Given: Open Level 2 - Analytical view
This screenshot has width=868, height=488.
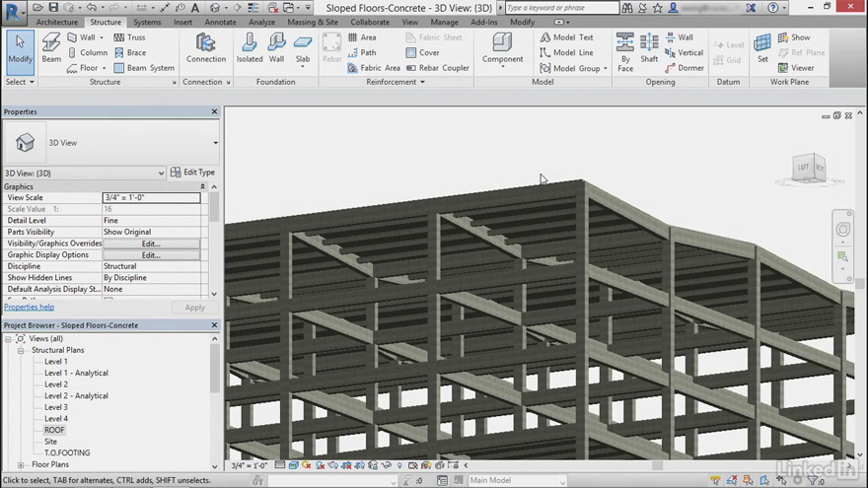Looking at the screenshot, I should pyautogui.click(x=76, y=396).
